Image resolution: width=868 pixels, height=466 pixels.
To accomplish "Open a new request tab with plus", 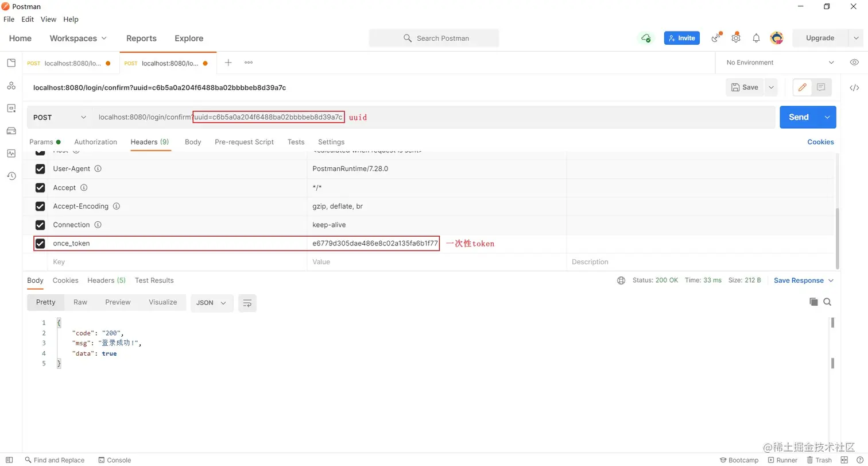I will pyautogui.click(x=228, y=62).
